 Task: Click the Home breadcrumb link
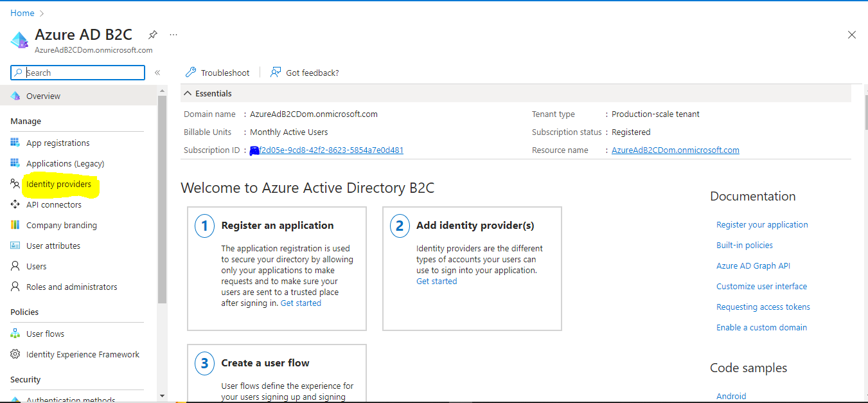pyautogui.click(x=22, y=13)
